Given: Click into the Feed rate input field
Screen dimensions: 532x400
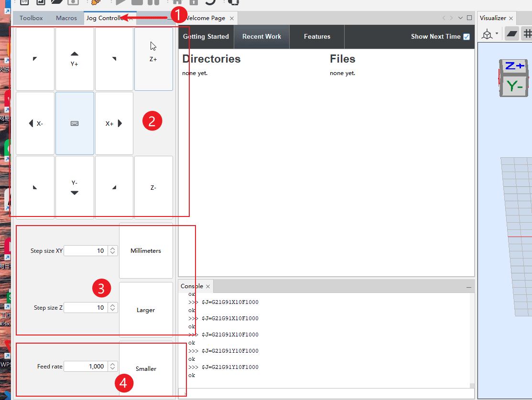Looking at the screenshot, I should tap(85, 367).
